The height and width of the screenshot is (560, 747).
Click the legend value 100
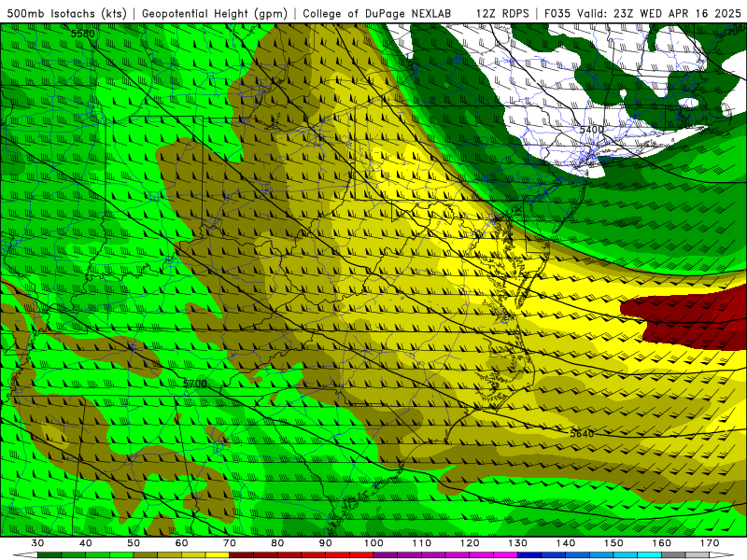[x=374, y=543]
